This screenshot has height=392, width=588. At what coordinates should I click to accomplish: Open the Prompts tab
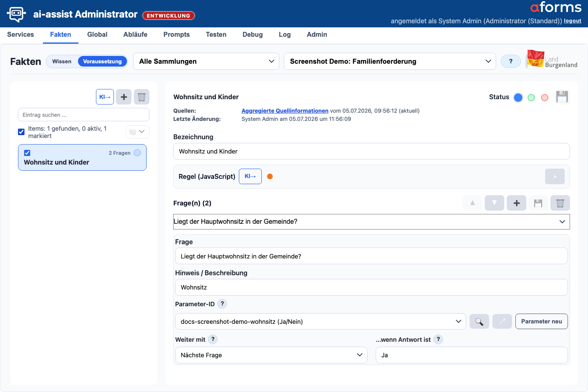point(176,35)
